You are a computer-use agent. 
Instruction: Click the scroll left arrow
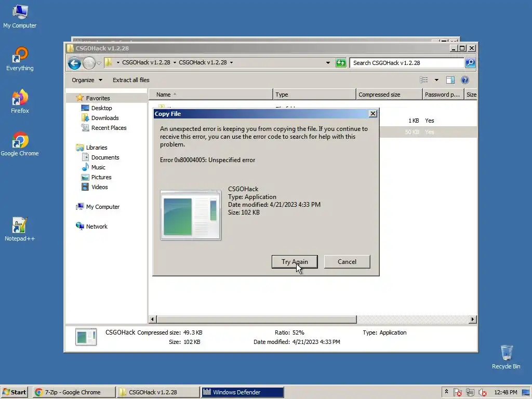pyautogui.click(x=152, y=320)
